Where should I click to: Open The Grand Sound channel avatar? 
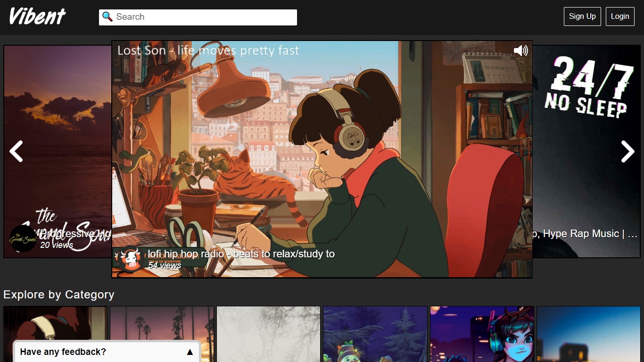tap(23, 239)
